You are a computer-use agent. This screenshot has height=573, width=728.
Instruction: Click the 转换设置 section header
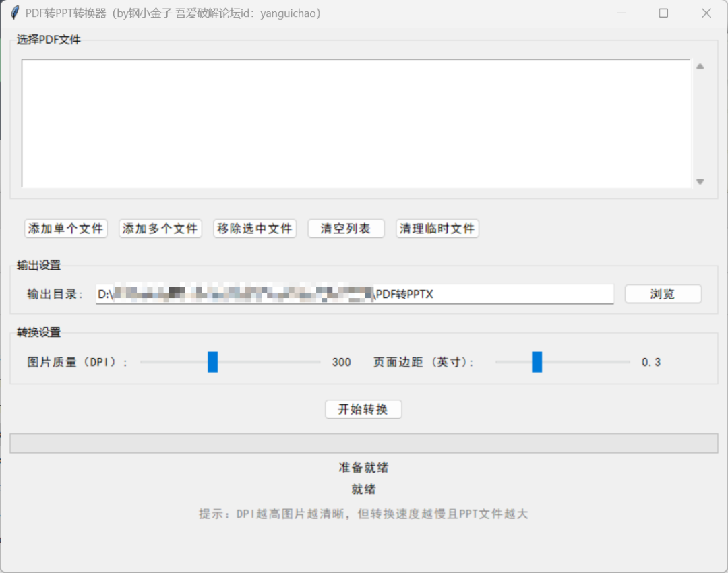[x=38, y=332]
